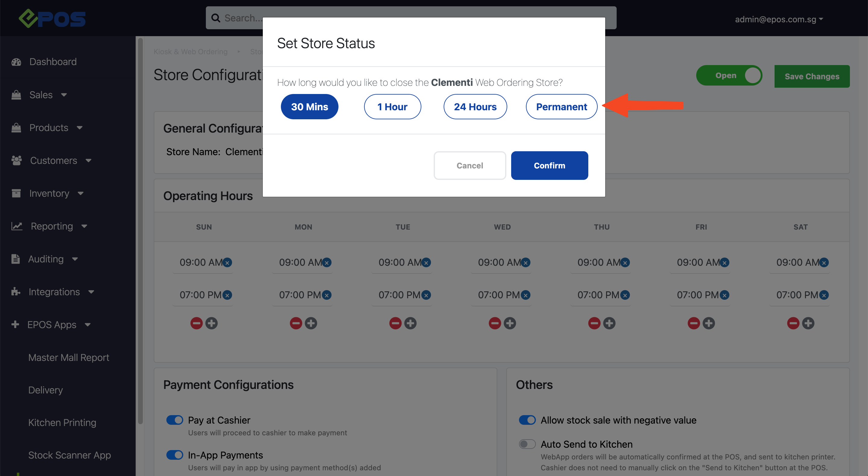Click the Reporting chart icon
The image size is (868, 476).
pos(17,226)
